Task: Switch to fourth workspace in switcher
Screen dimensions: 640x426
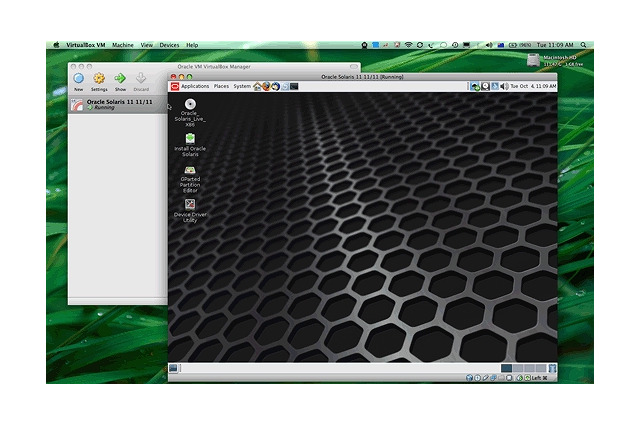Action: point(541,368)
